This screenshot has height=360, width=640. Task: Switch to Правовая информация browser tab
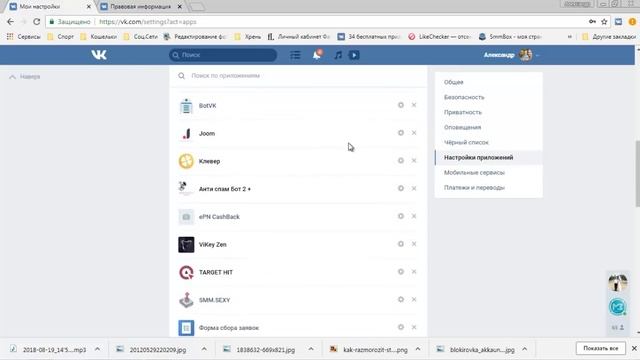pyautogui.click(x=141, y=7)
